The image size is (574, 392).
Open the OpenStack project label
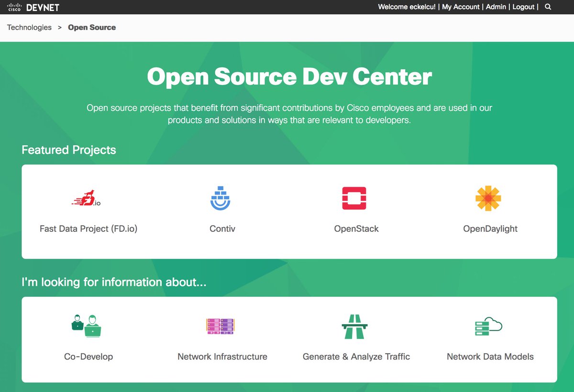(356, 229)
